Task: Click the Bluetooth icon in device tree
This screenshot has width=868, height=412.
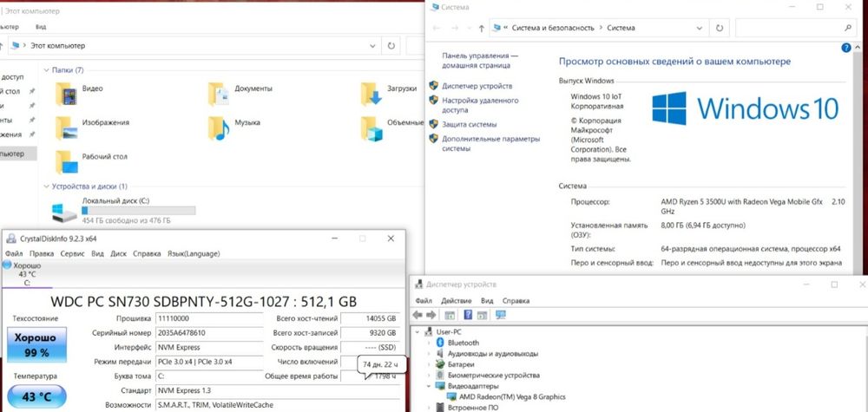Action: point(441,343)
